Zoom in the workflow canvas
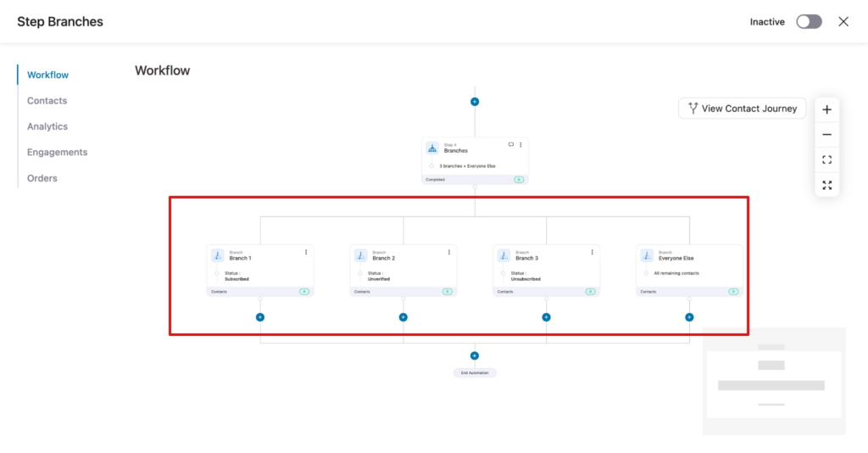This screenshot has height=453, width=868. (826, 109)
